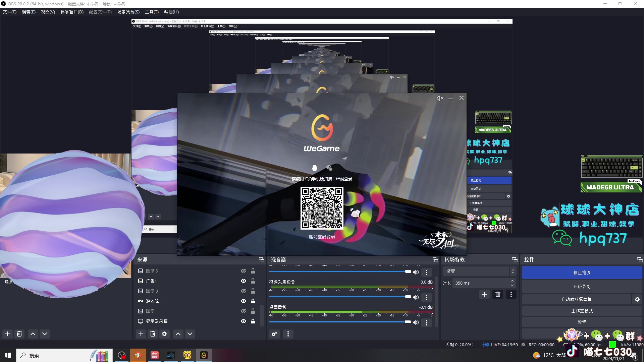Add a transition with the plus icon
This screenshot has height=362, width=644.
coord(484,294)
